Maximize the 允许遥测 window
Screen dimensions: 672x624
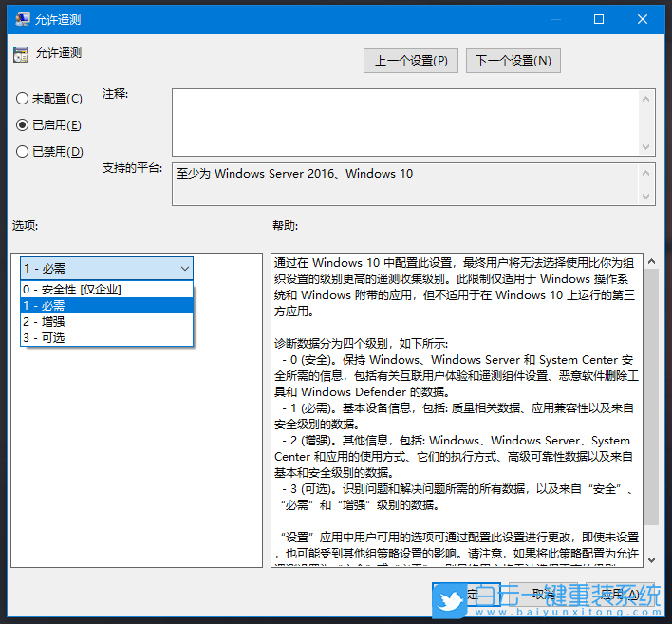click(x=599, y=19)
